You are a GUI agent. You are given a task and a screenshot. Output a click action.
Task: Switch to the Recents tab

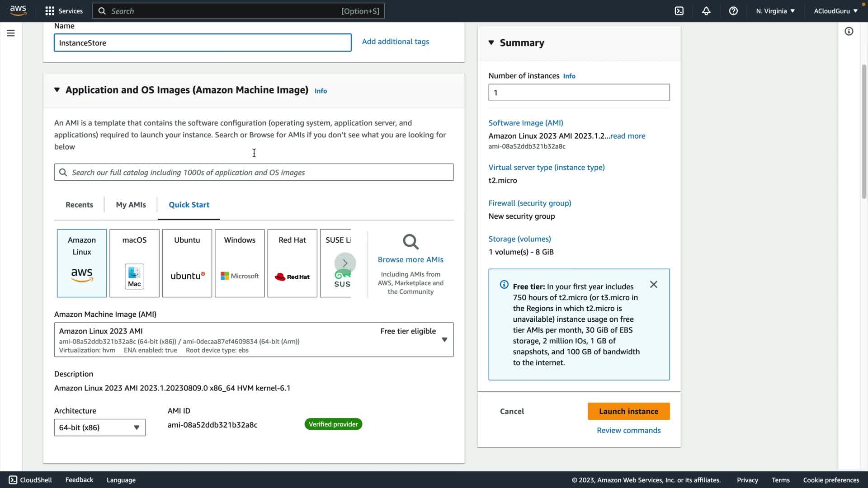(79, 205)
